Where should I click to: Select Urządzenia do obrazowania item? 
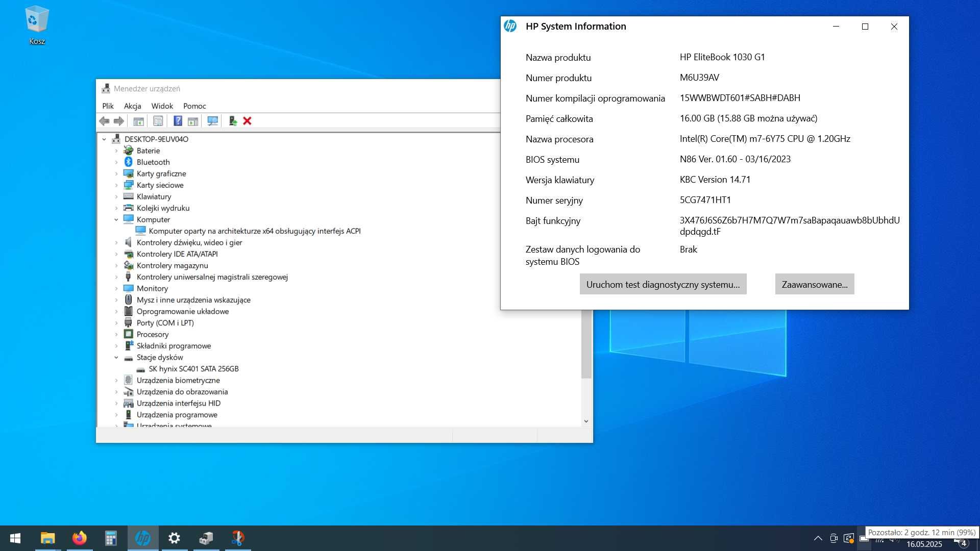[x=182, y=392]
